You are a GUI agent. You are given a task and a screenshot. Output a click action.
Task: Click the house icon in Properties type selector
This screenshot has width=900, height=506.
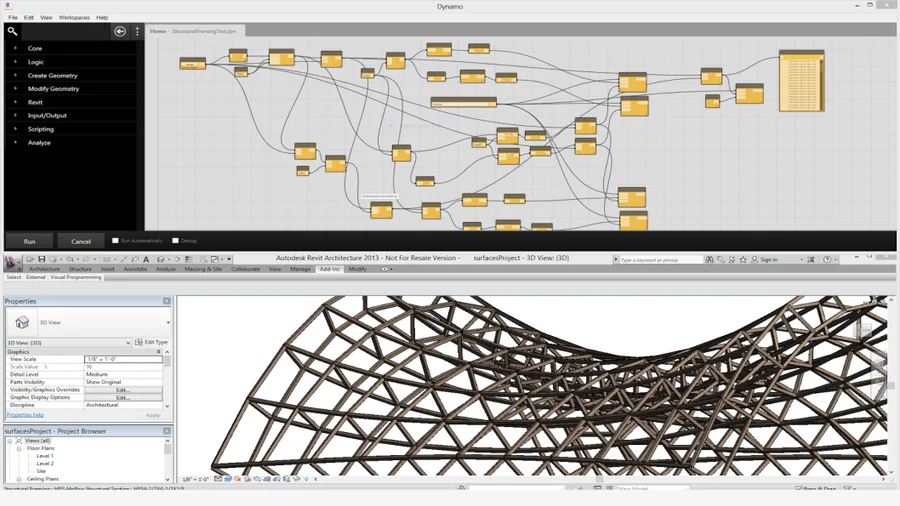tap(22, 322)
